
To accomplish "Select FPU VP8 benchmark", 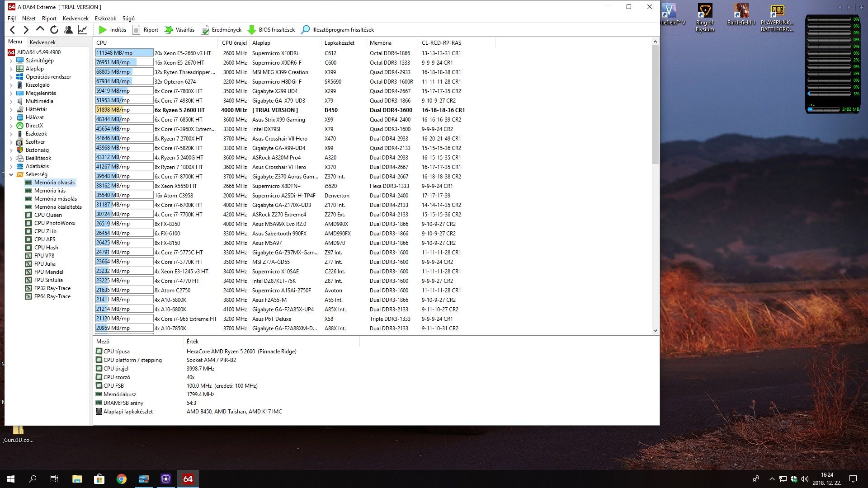I will point(44,256).
